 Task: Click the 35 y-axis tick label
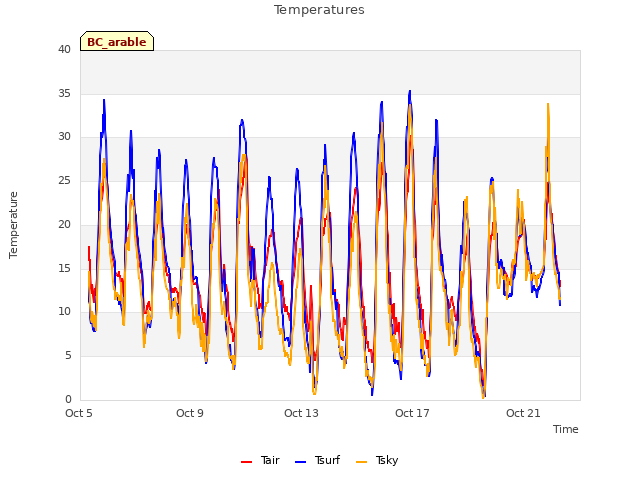click(x=64, y=93)
